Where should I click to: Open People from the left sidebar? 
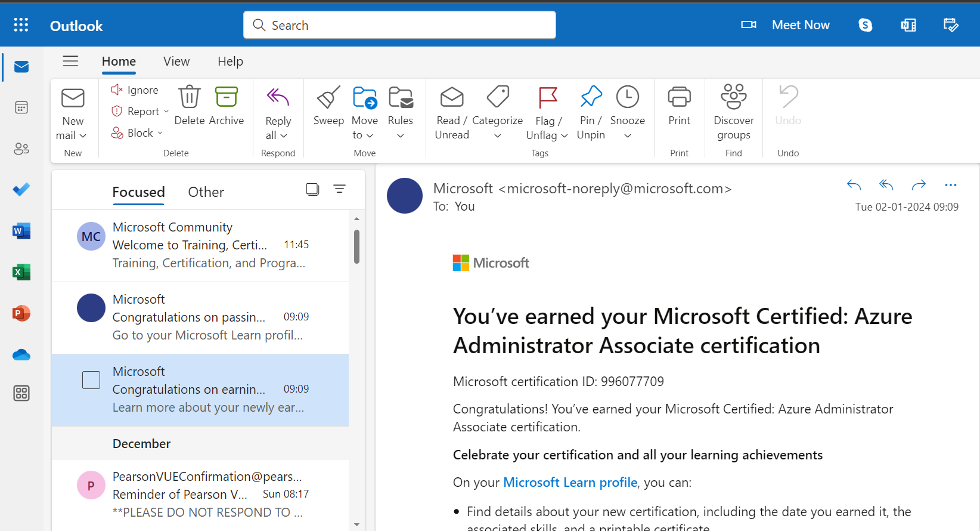tap(21, 149)
